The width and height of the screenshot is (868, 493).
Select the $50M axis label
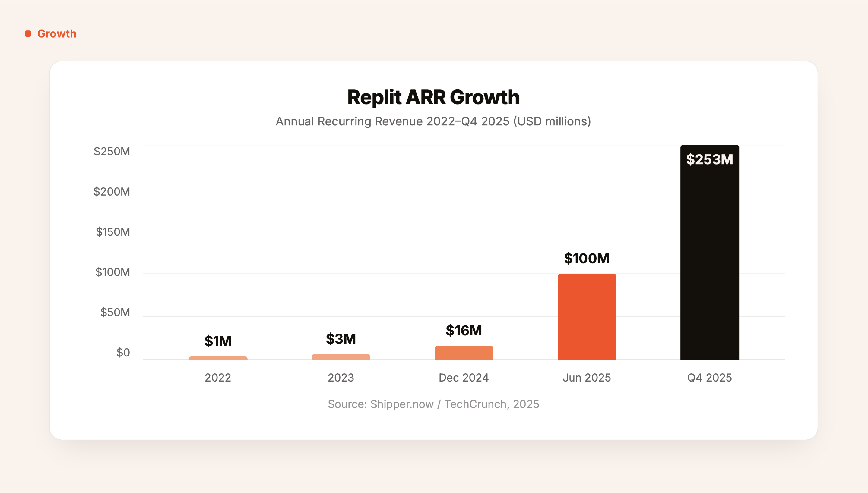[x=115, y=312]
